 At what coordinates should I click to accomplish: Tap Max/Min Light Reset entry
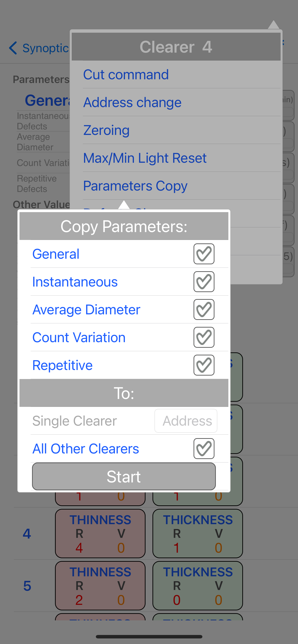pos(145,158)
